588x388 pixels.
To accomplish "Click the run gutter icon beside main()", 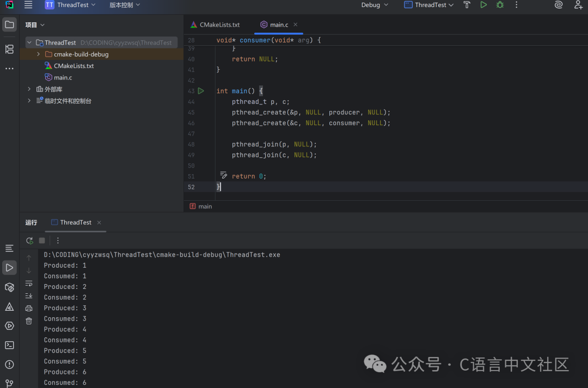I will click(201, 91).
